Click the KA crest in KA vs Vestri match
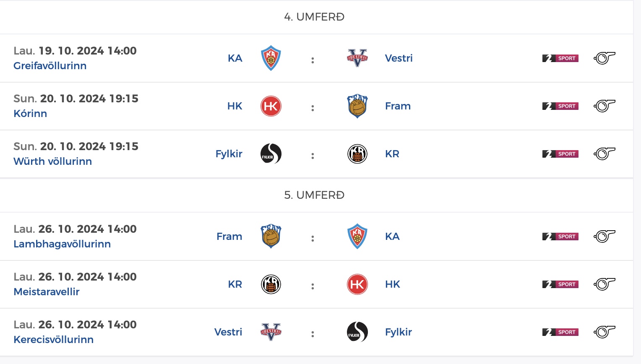This screenshot has height=364, width=641. pyautogui.click(x=271, y=58)
